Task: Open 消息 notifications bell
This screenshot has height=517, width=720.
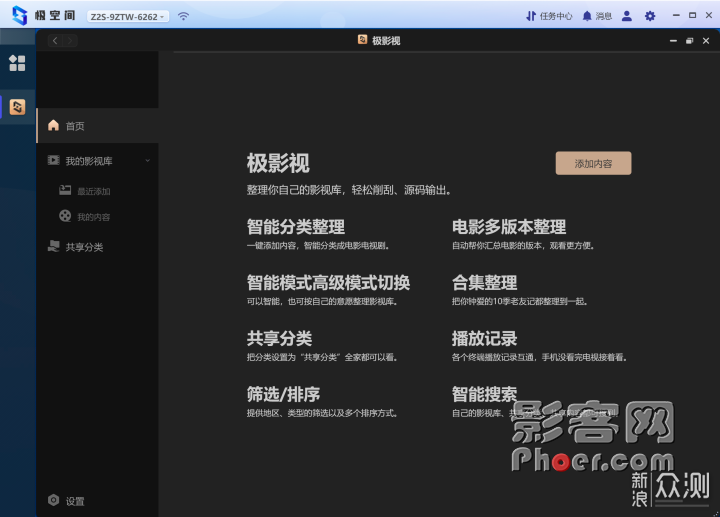Action: pos(597,16)
